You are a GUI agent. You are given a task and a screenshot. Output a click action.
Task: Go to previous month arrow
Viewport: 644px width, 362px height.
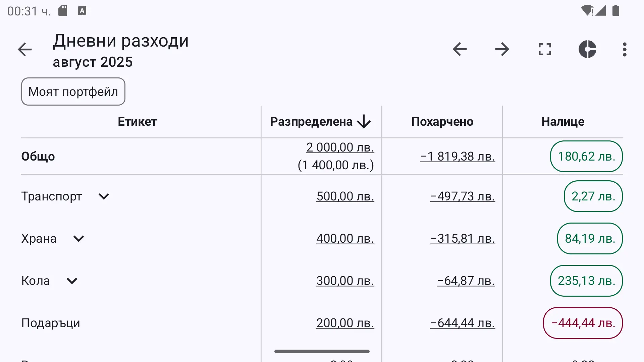pyautogui.click(x=460, y=49)
